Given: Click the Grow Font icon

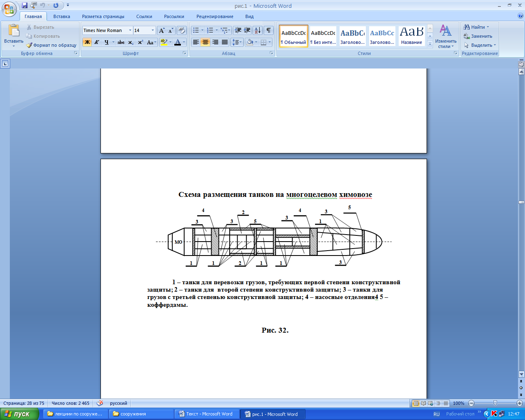Looking at the screenshot, I should (162, 31).
